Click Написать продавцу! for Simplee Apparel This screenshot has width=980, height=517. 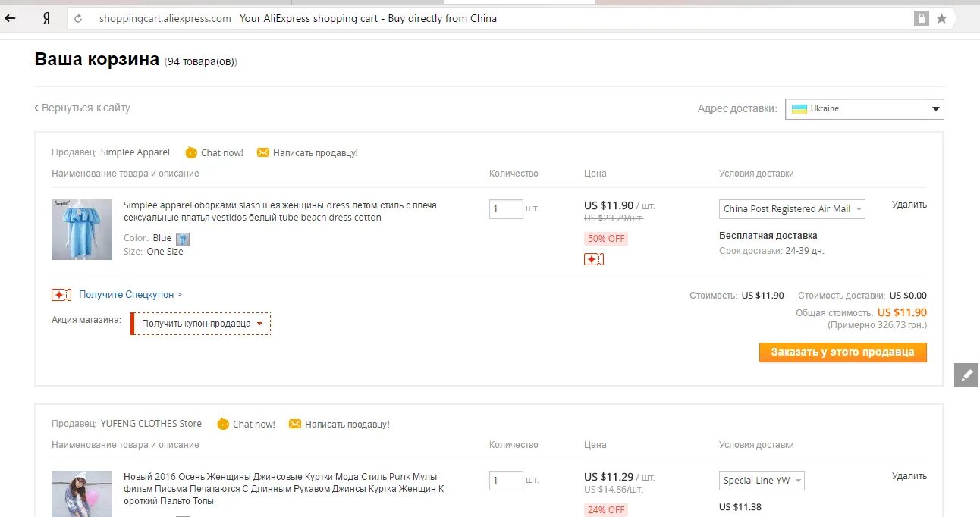pyautogui.click(x=316, y=152)
